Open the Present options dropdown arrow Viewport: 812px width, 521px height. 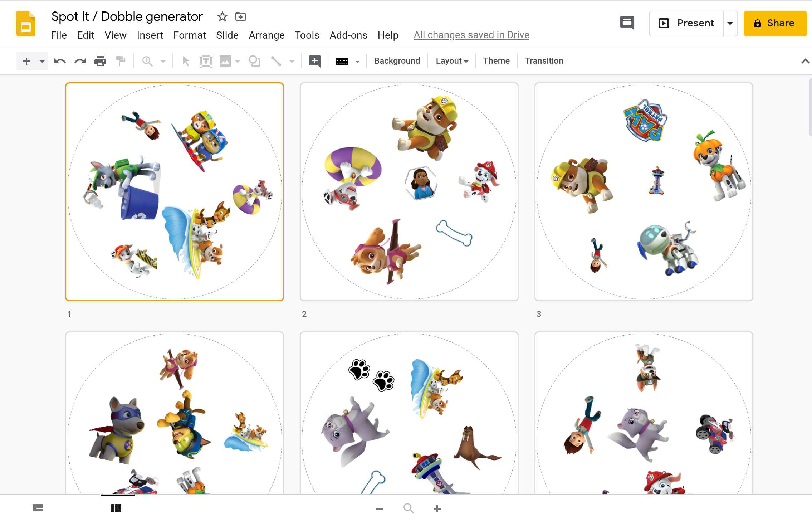coord(730,23)
